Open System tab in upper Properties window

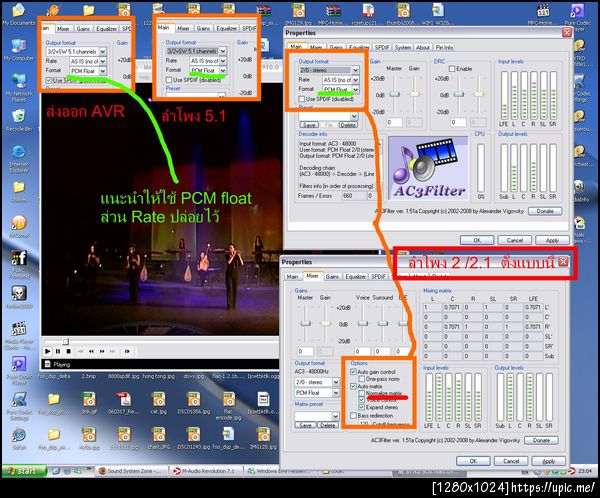[x=403, y=47]
